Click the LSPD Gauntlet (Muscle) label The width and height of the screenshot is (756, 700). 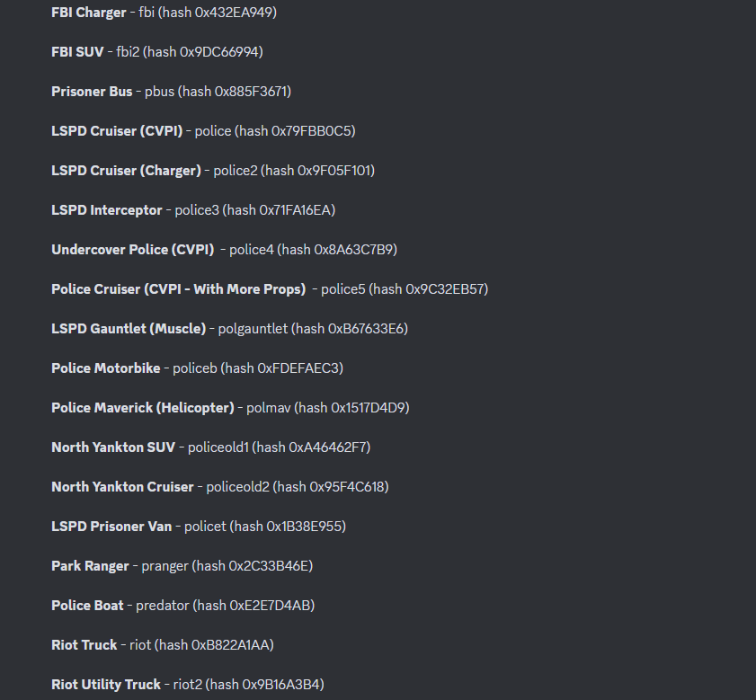129,329
